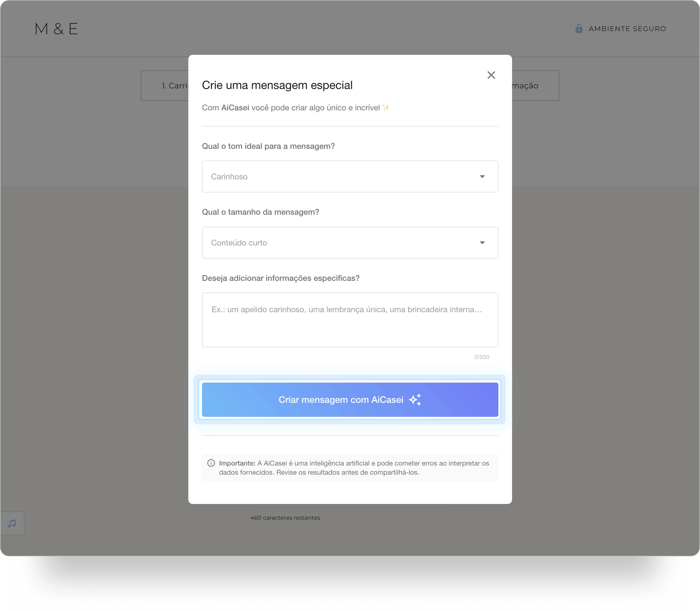This screenshot has width=700, height=611.
Task: Click the Crie uma mensagem especial heading
Action: (277, 85)
